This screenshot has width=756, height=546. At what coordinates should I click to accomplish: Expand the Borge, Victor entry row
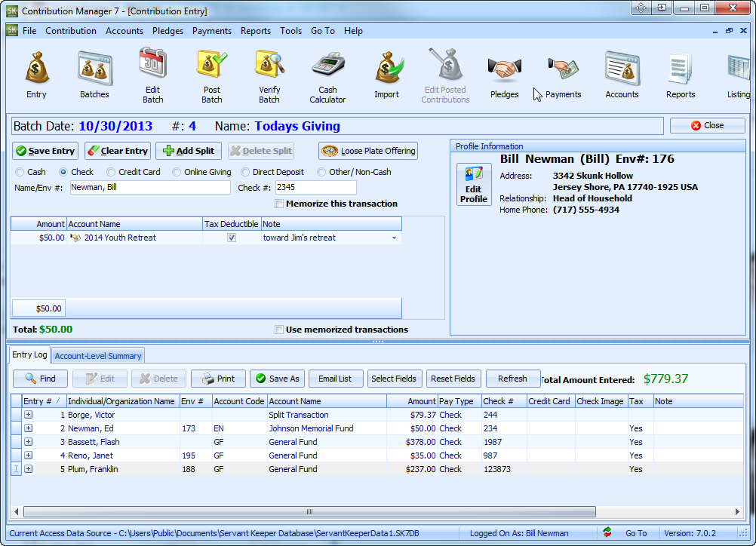(29, 415)
